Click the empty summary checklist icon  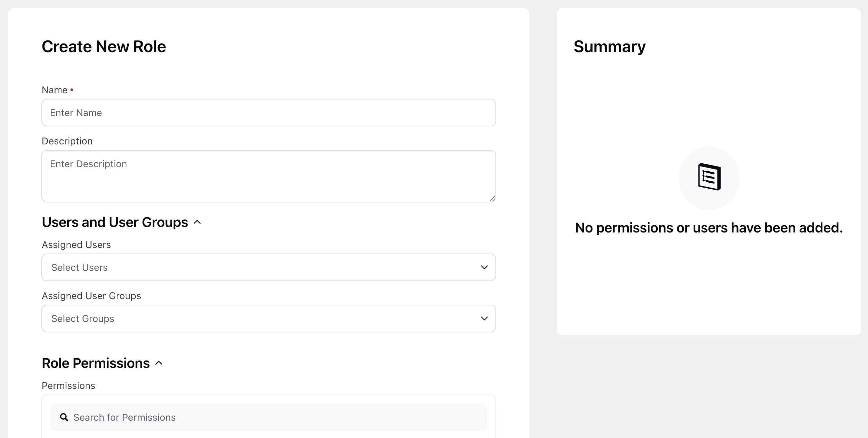(709, 177)
